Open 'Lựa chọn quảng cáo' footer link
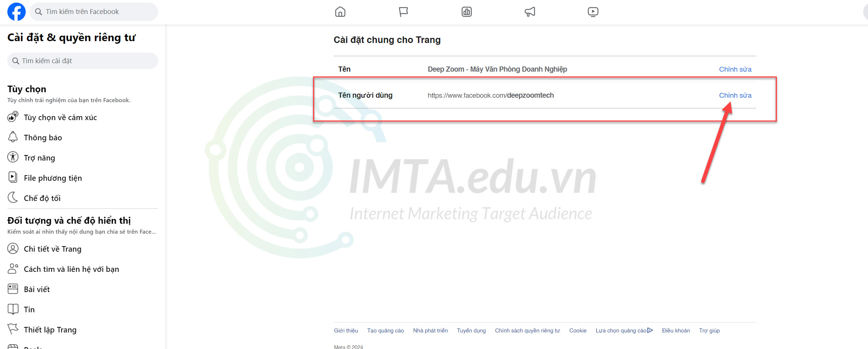Screen dimensions: 868x349 point(621,331)
